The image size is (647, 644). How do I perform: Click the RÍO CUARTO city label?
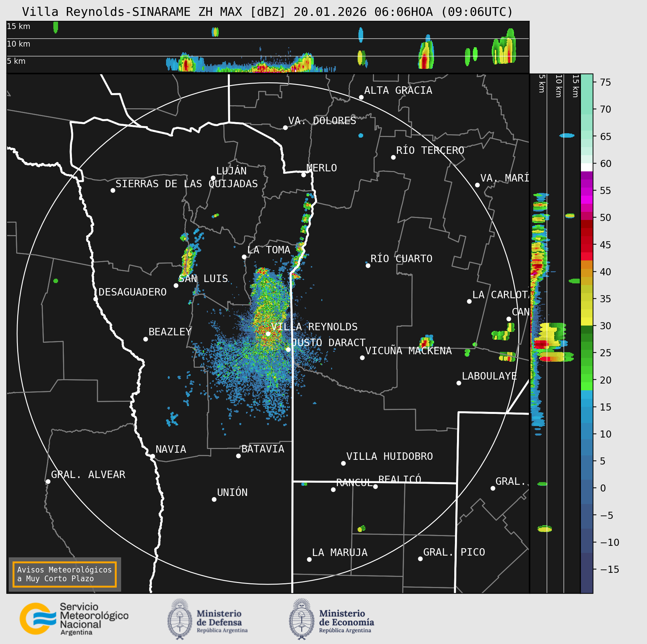[x=401, y=259]
